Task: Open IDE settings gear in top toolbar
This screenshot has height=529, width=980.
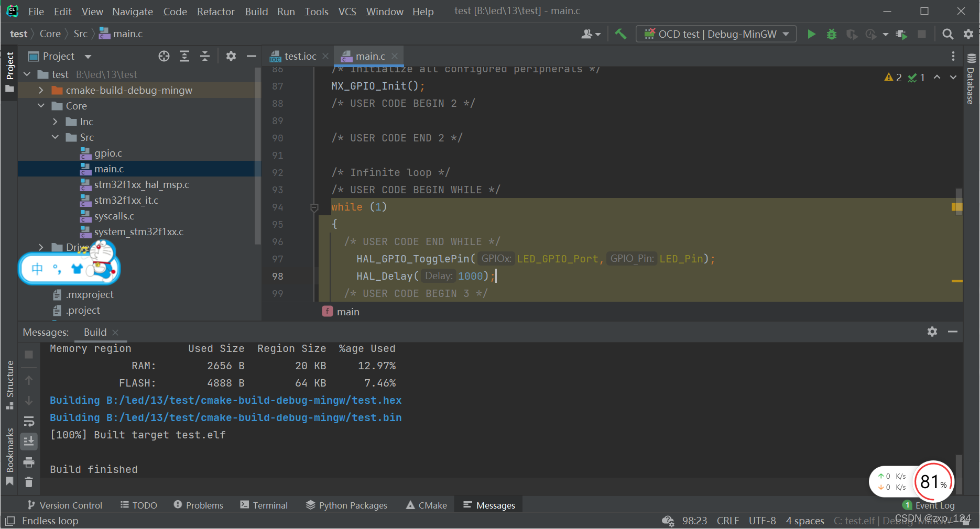Action: (968, 34)
